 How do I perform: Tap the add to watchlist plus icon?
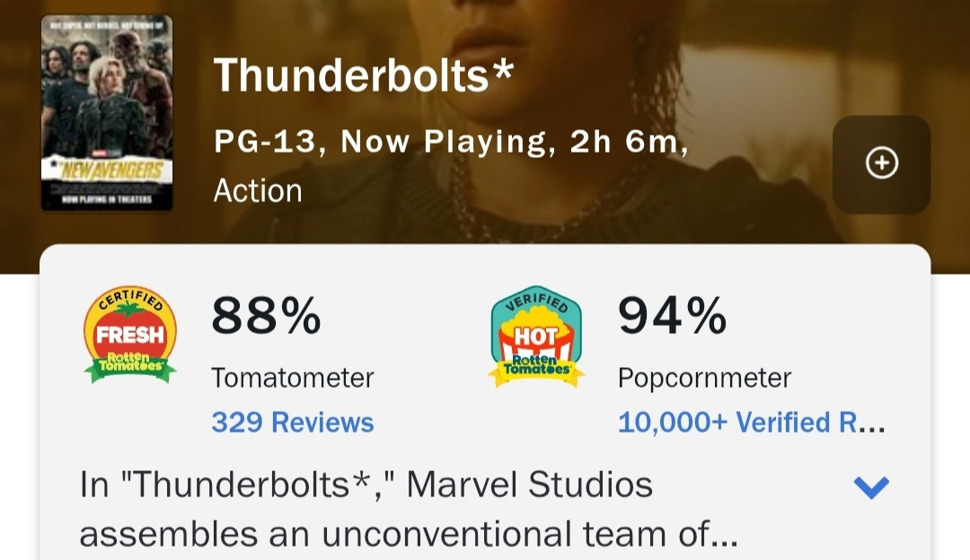point(881,163)
